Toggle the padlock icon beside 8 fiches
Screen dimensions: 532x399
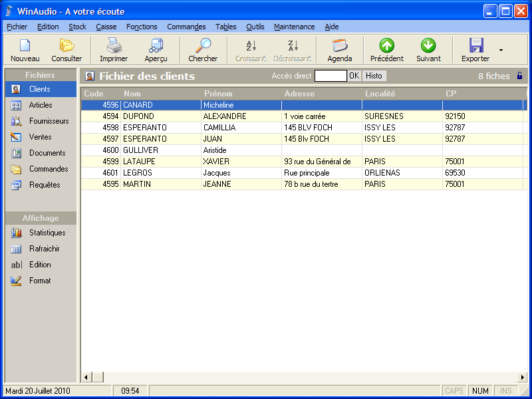[x=519, y=76]
